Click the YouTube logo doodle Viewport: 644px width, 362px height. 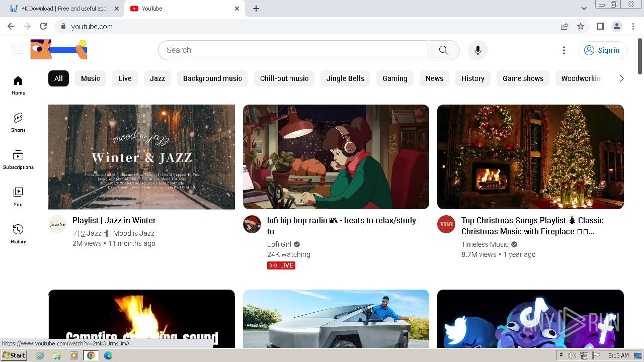(59, 49)
